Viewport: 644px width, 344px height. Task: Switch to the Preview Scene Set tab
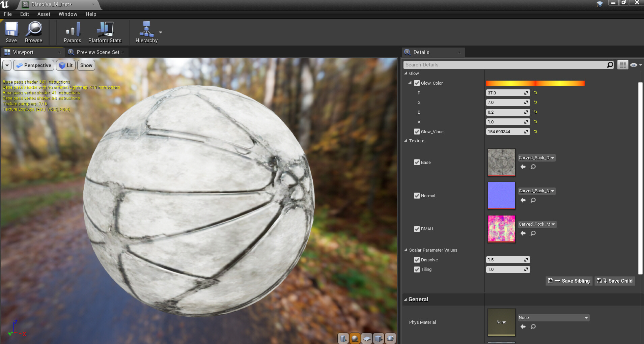tap(98, 52)
